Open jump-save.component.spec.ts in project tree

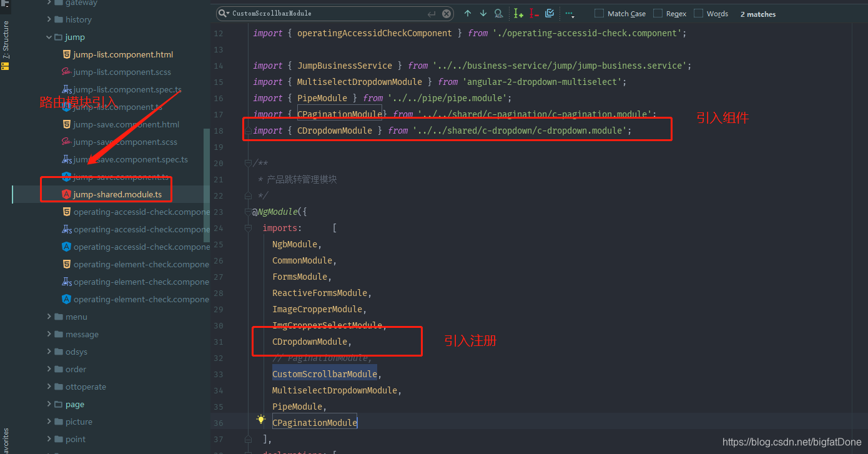pyautogui.click(x=131, y=159)
